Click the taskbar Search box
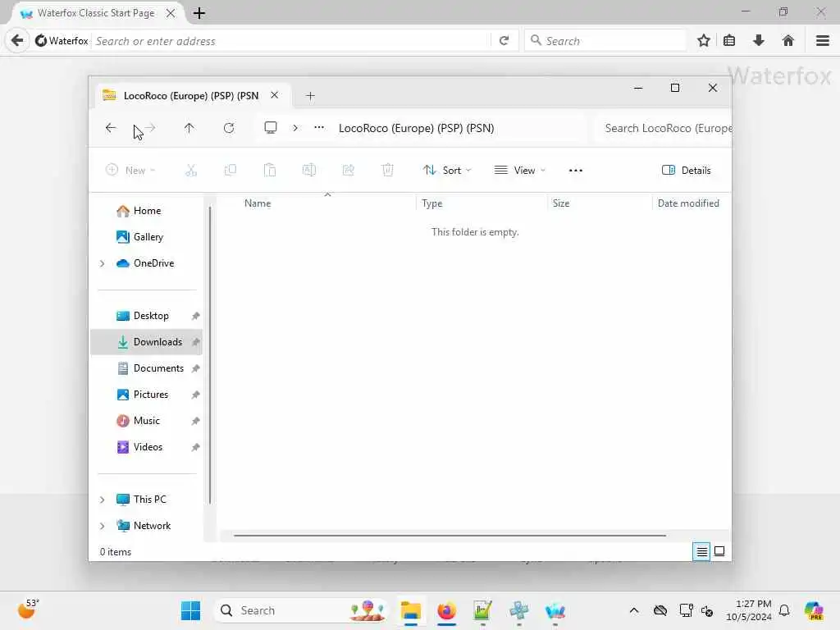 301,610
